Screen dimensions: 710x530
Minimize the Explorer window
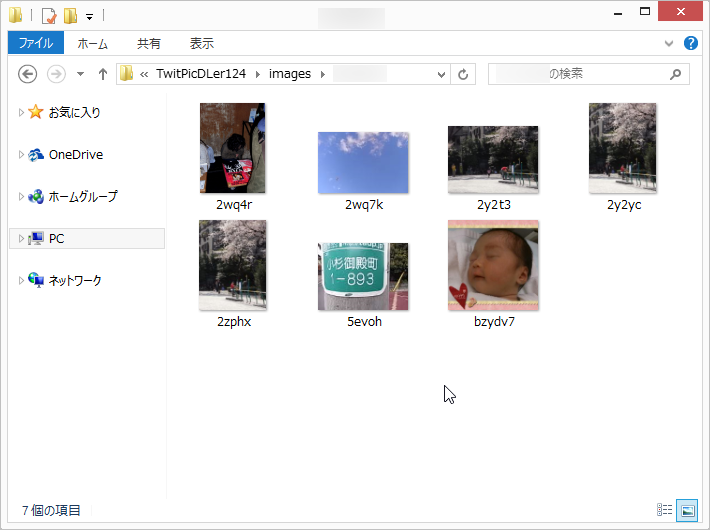618,14
